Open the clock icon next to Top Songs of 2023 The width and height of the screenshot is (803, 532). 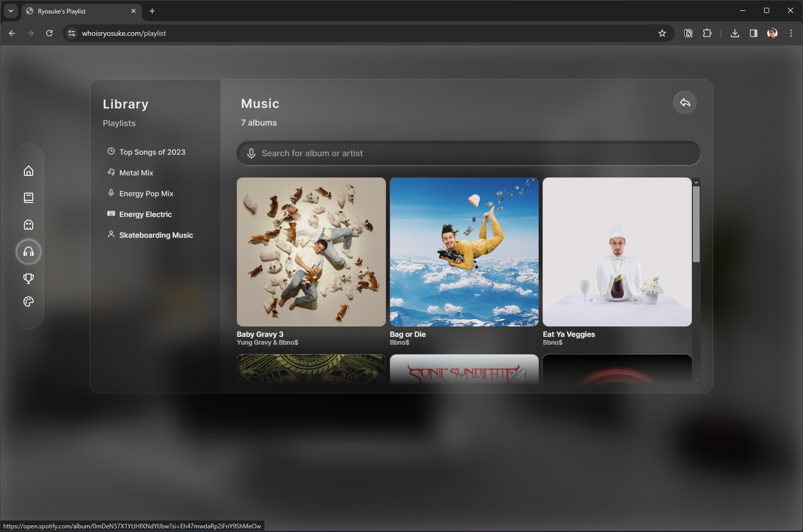pyautogui.click(x=111, y=151)
